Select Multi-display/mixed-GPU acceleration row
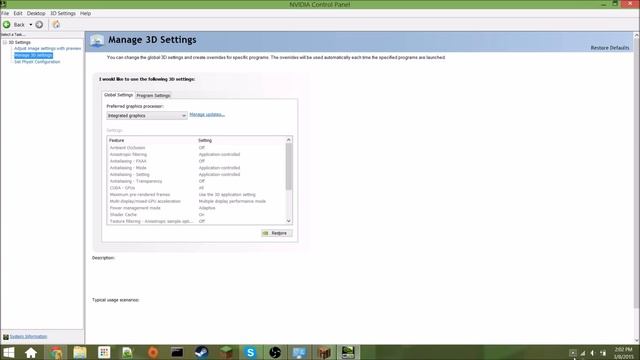This screenshot has height=360, width=640. [196, 201]
